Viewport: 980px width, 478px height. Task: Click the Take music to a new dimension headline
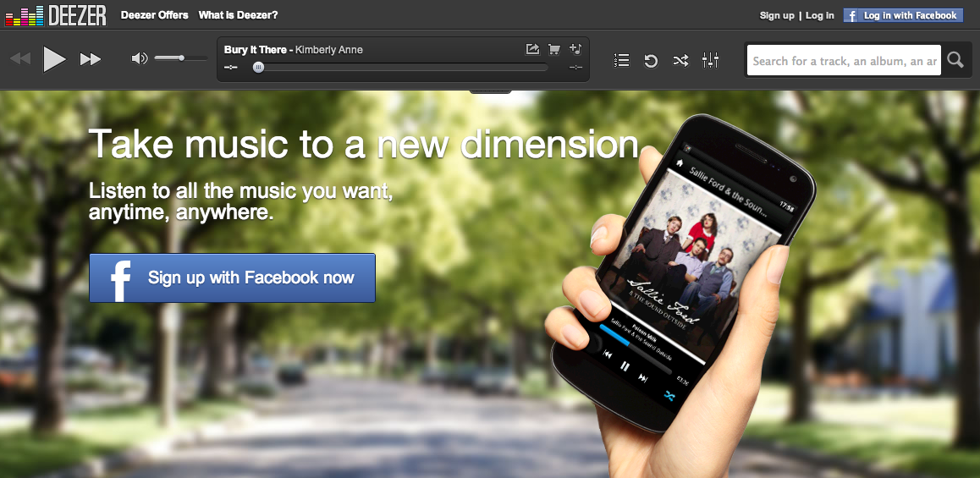[364, 143]
